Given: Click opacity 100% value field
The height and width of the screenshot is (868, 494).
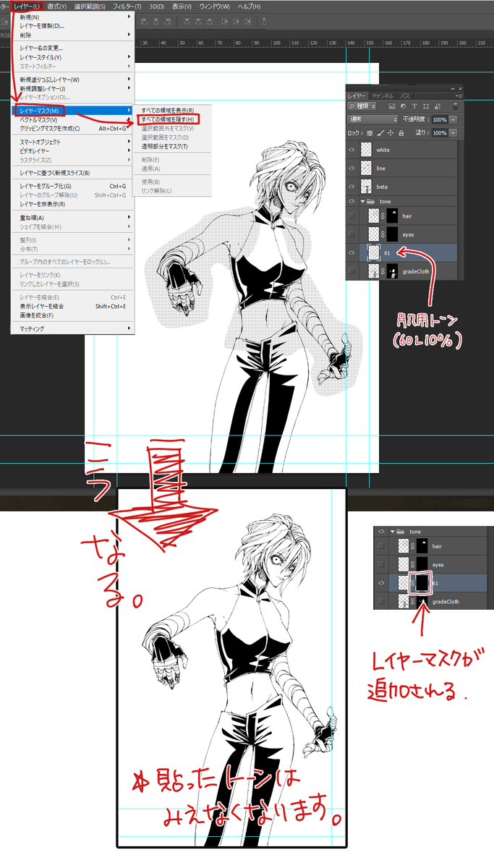Looking at the screenshot, I should (x=440, y=120).
